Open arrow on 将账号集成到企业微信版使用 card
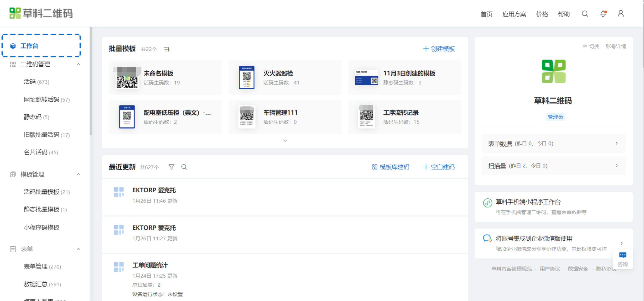Screen dimensions: 644x301 621,244
